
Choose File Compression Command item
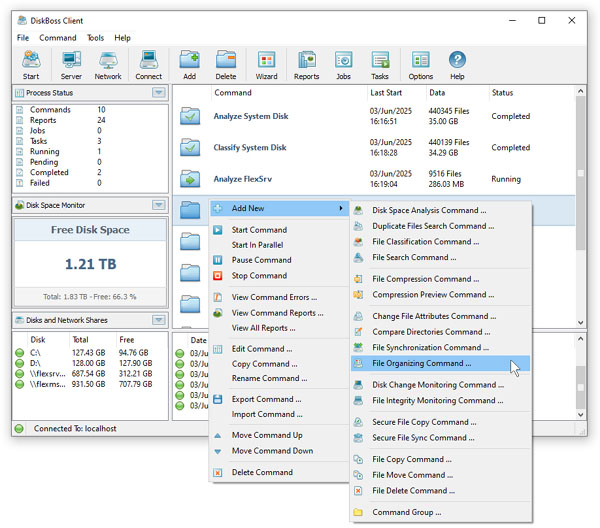[x=440, y=279]
